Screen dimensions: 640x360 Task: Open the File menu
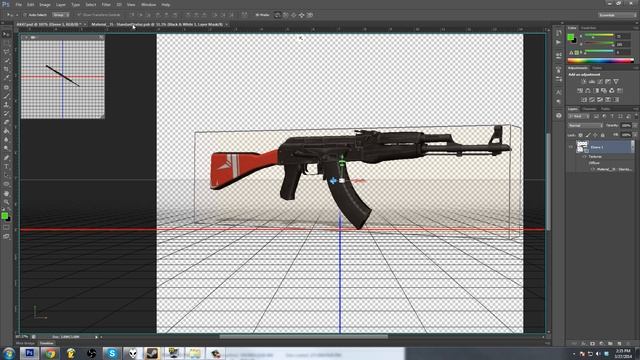18,4
